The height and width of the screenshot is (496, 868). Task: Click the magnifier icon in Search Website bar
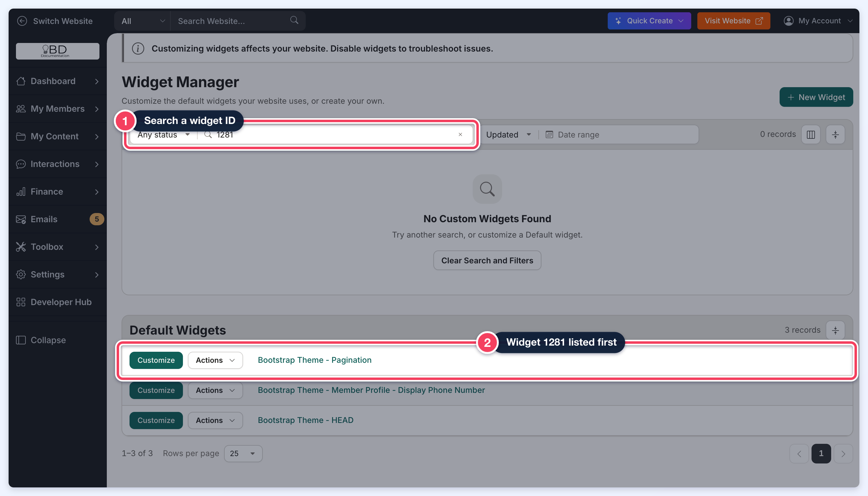294,20
